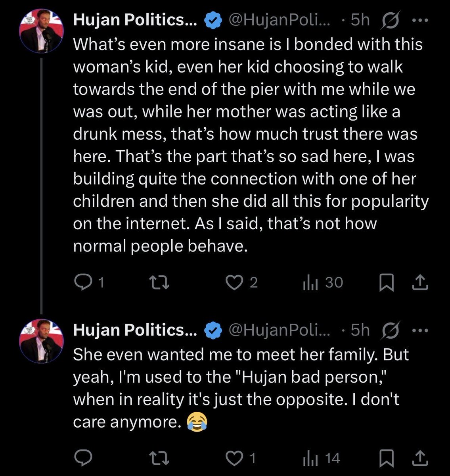Reply to the 'Hujan bad person' tweet
The image size is (450, 476).
tap(83, 459)
